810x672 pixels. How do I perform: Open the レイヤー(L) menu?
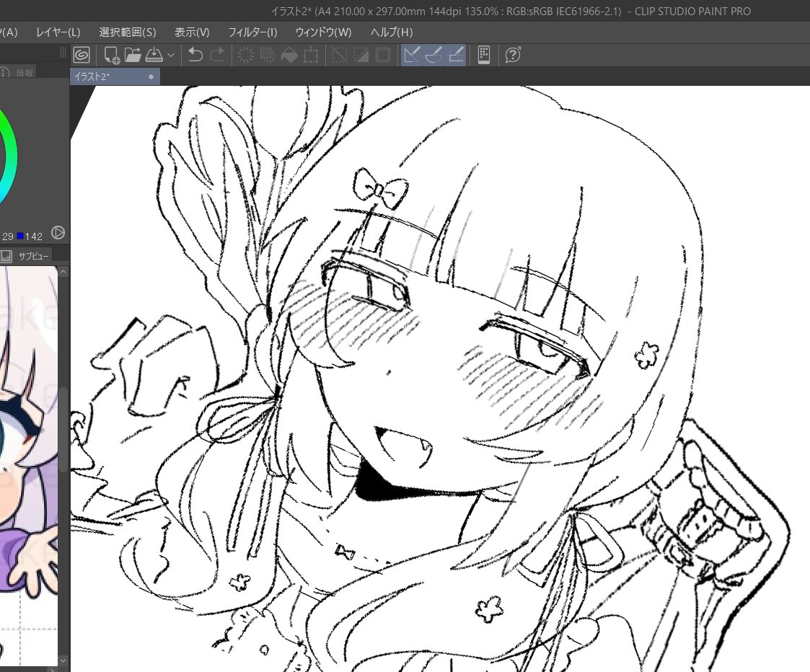click(58, 32)
